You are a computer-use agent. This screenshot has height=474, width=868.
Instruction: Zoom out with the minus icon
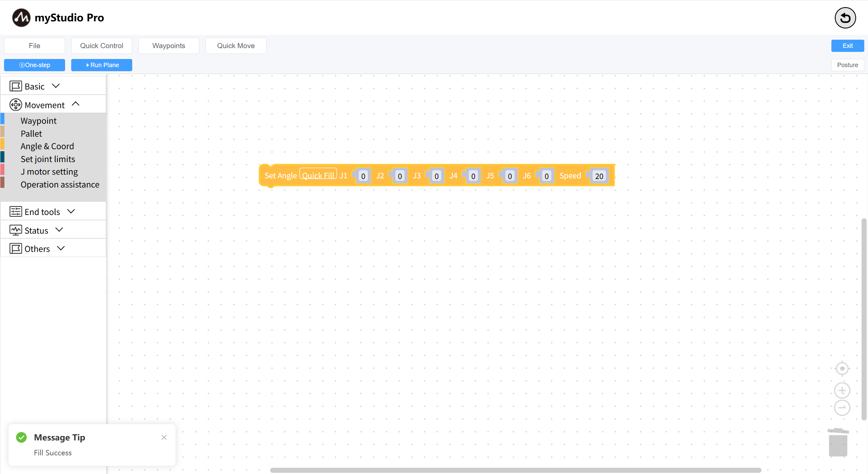(842, 408)
